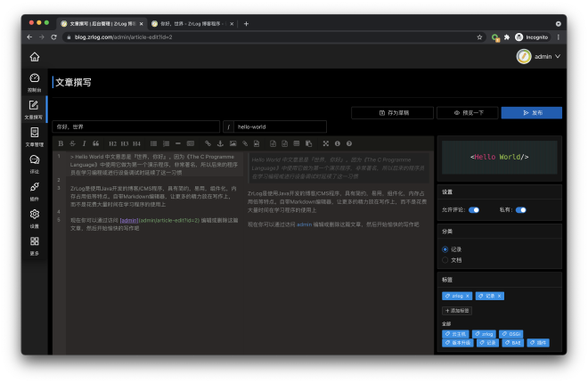The image size is (588, 383).
Task: Insert an H2 heading
Action: coord(112,143)
